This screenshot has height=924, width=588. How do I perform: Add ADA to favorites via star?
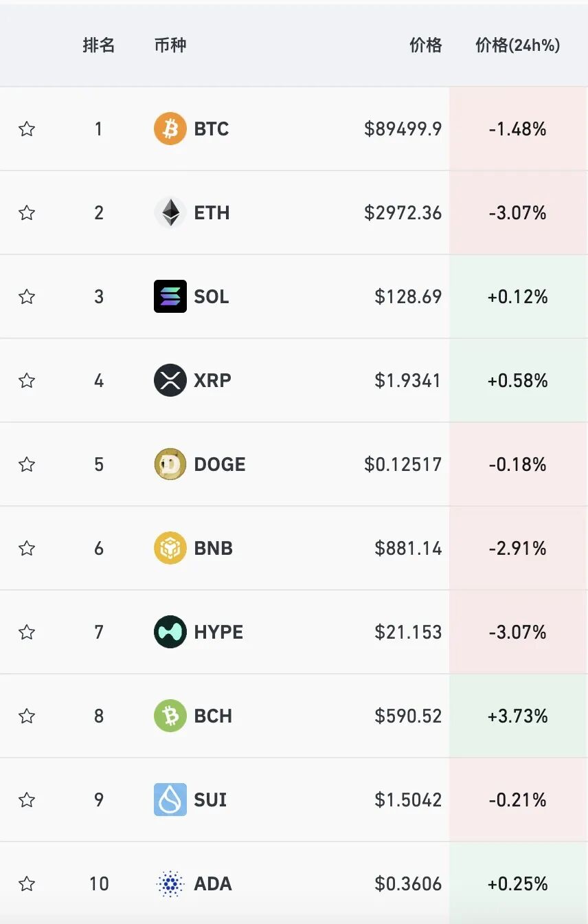27,883
